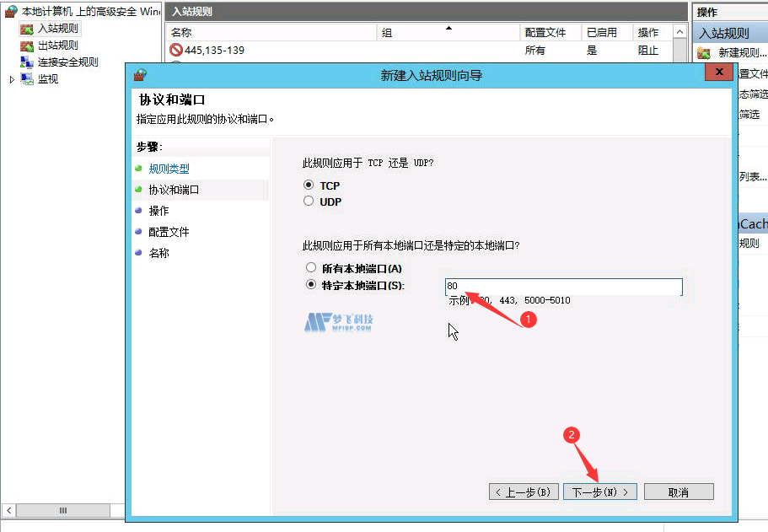Select the firewall root node icon
Image resolution: width=768 pixels, height=532 pixels.
coord(10,10)
